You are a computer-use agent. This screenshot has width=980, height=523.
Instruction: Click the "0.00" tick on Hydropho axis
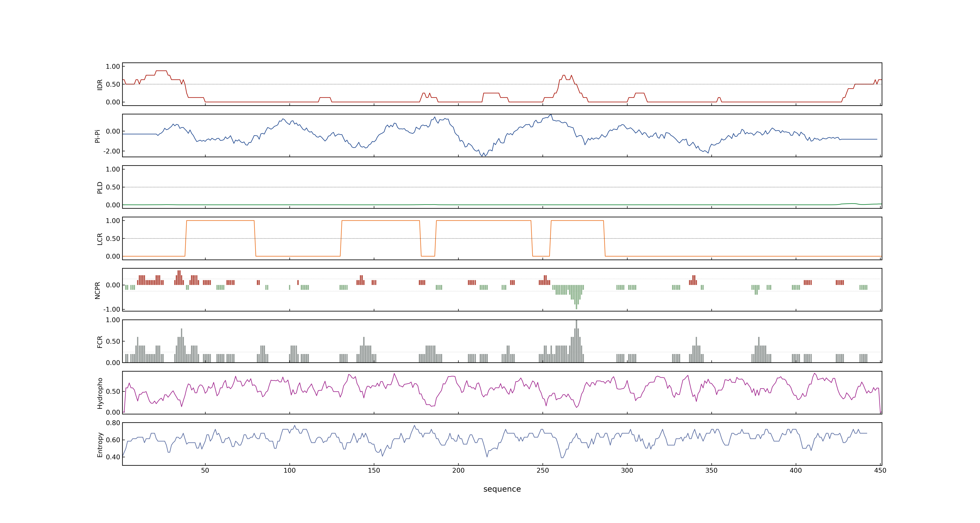[x=113, y=412]
